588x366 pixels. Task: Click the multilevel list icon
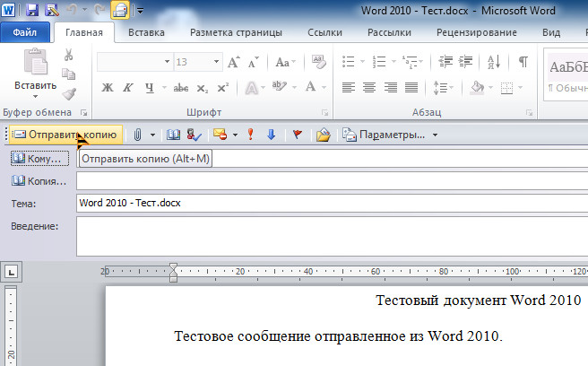pyautogui.click(x=410, y=61)
